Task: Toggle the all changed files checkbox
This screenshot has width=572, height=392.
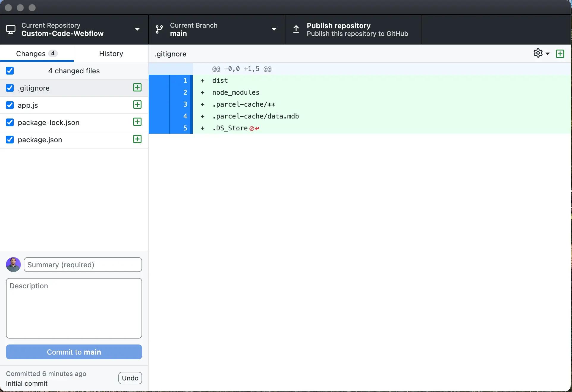Action: point(10,71)
